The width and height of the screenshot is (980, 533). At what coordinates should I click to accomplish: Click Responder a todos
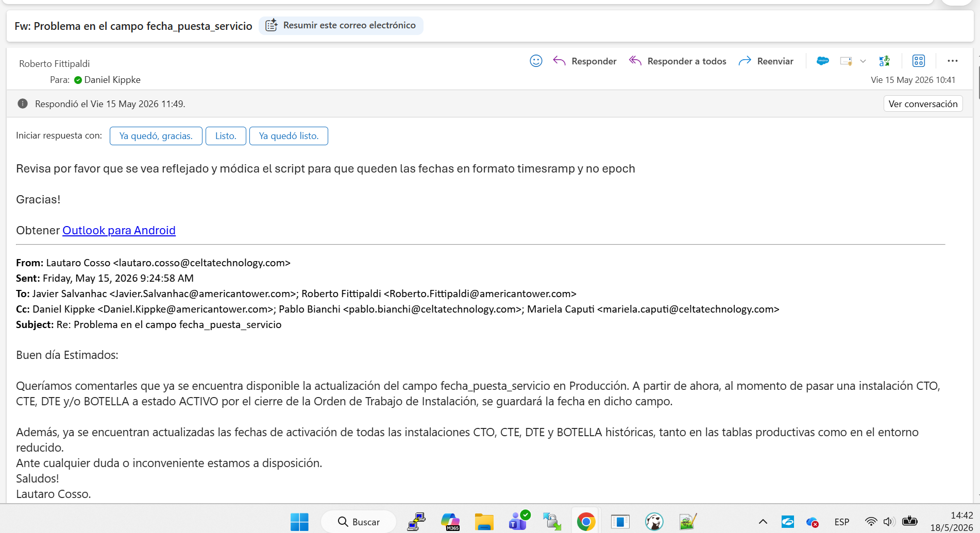coord(678,61)
